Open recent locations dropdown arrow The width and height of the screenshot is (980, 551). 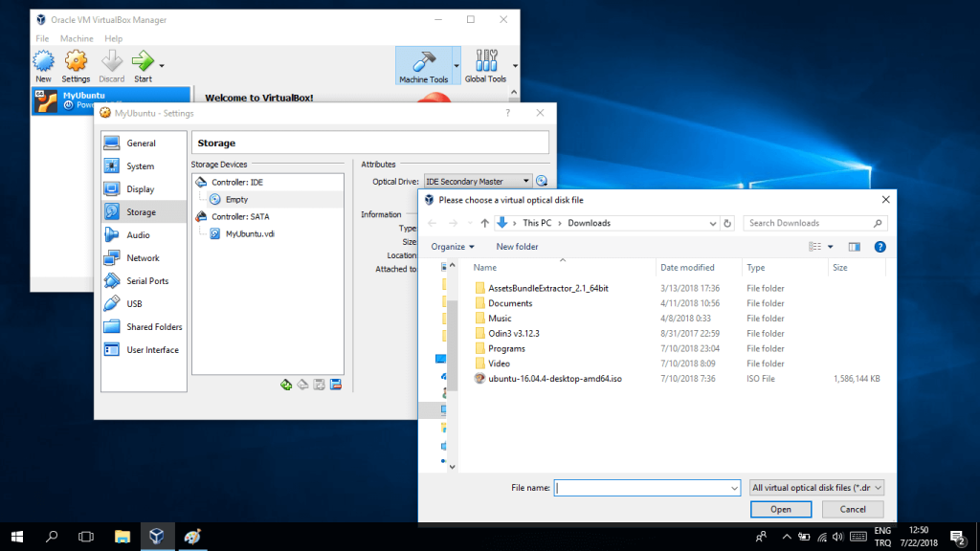(x=470, y=223)
